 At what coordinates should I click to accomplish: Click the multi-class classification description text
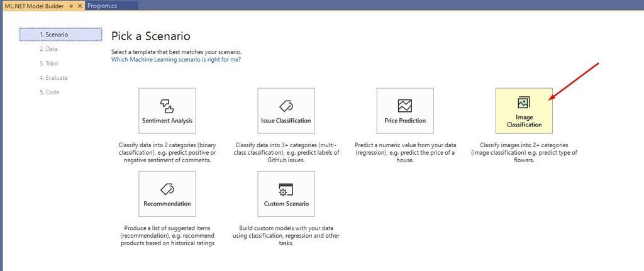[x=287, y=153]
